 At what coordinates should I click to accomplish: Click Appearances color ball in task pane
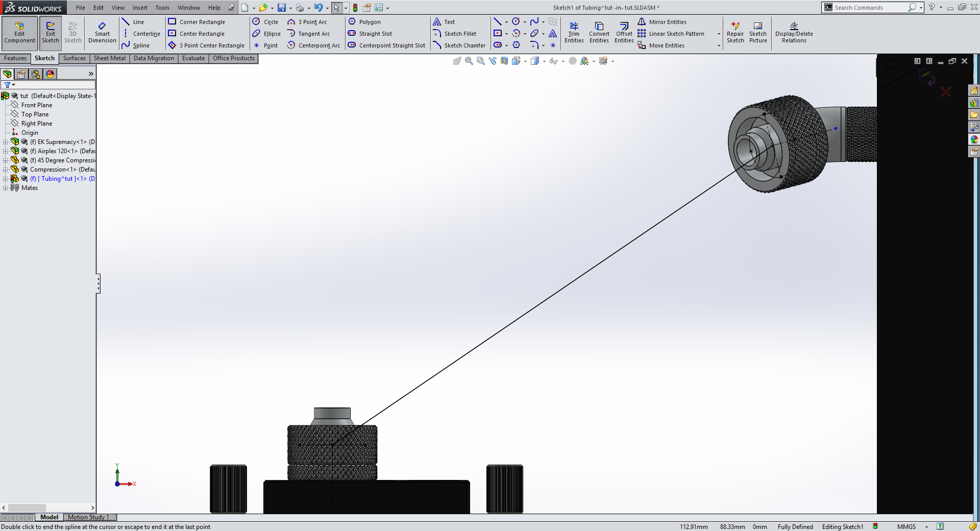point(974,139)
